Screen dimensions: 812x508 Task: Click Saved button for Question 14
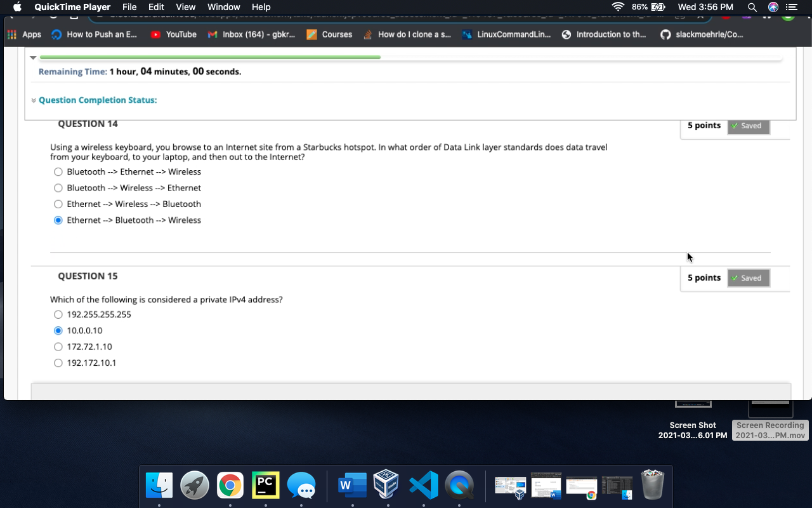(749, 126)
